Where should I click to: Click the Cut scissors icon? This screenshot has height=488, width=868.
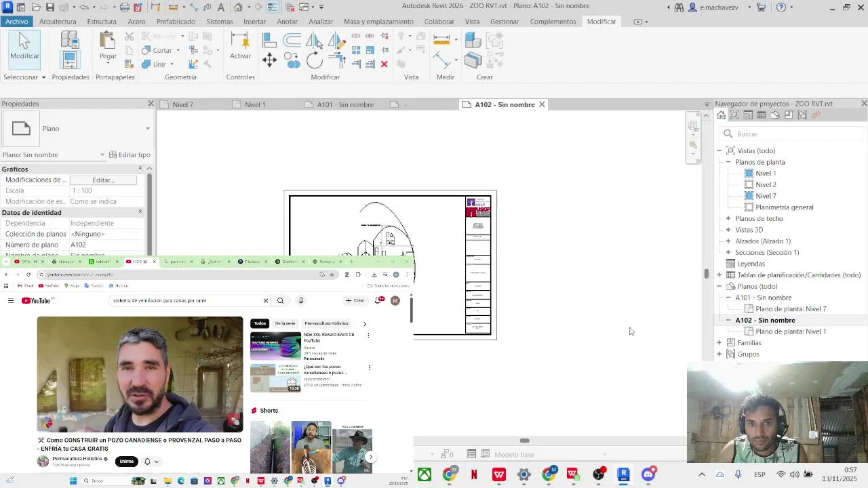click(129, 37)
